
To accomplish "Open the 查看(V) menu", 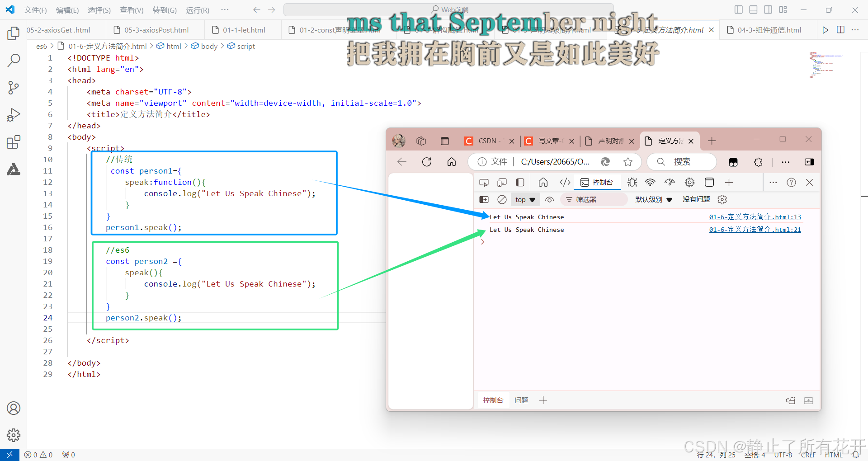I will (x=132, y=10).
